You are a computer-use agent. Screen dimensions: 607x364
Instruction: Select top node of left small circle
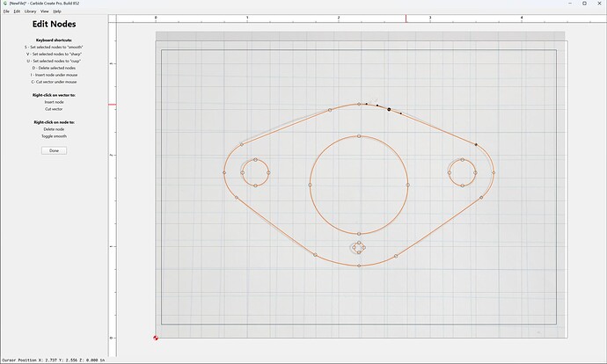(255, 160)
